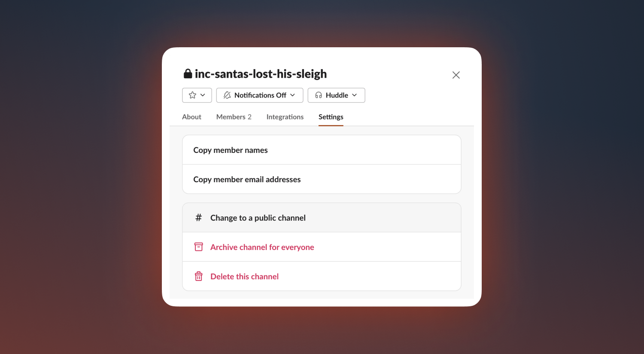Go to the Integrations tab
Screen dimensions: 644x354
coord(285,117)
